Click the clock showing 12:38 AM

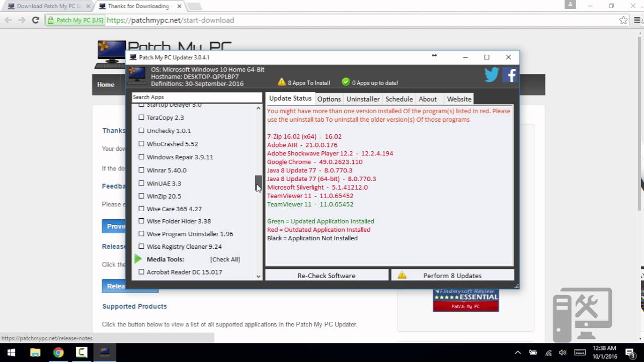[605, 348]
